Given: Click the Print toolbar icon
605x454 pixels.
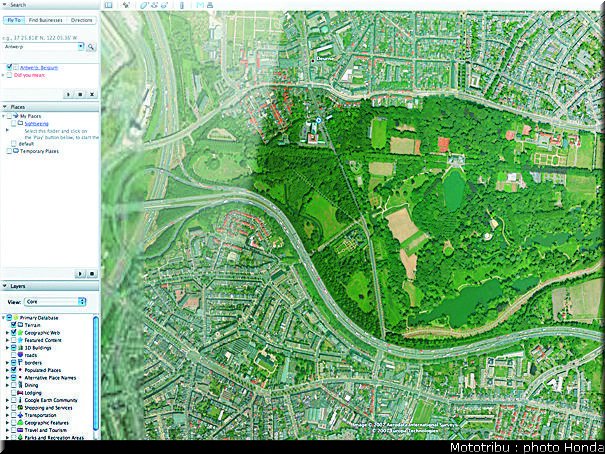Looking at the screenshot, I should (210, 5).
